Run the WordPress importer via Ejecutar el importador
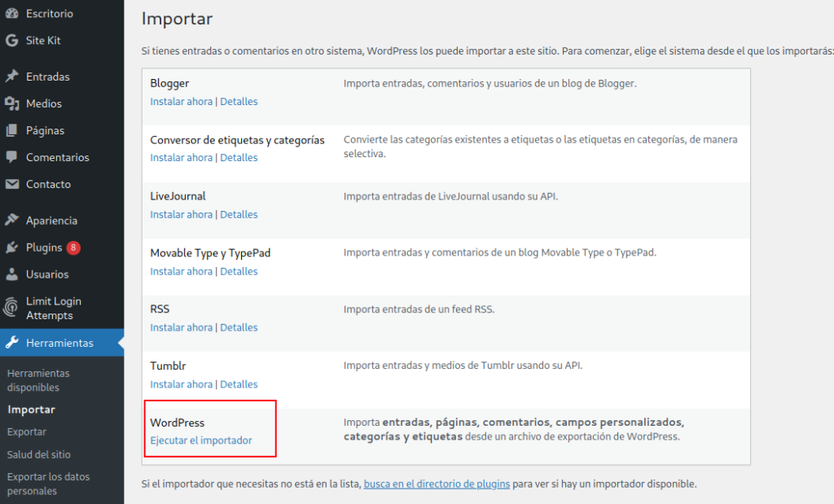Viewport: 834px width, 504px height. [x=201, y=440]
